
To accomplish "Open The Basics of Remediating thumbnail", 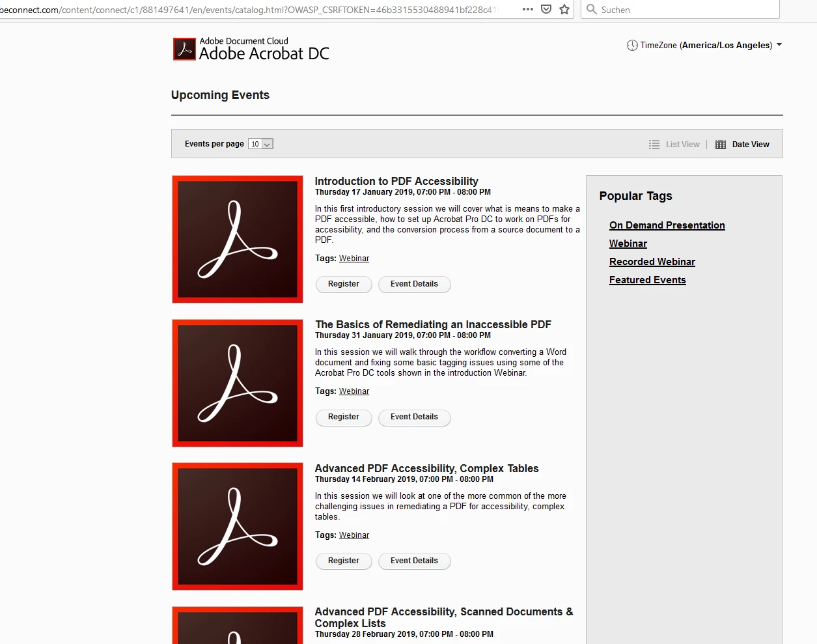I will pyautogui.click(x=238, y=383).
